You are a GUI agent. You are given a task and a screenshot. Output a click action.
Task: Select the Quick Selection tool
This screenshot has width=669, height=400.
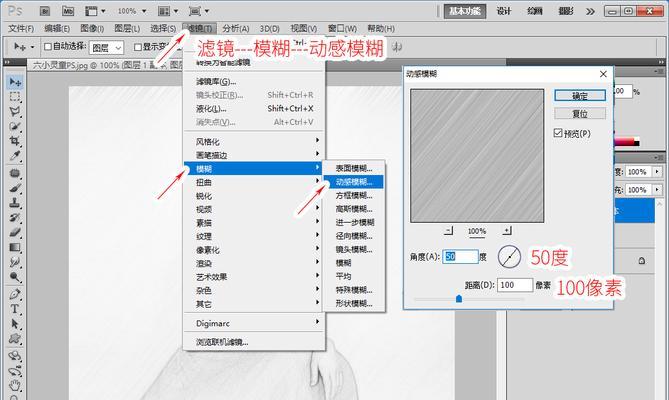(15, 127)
